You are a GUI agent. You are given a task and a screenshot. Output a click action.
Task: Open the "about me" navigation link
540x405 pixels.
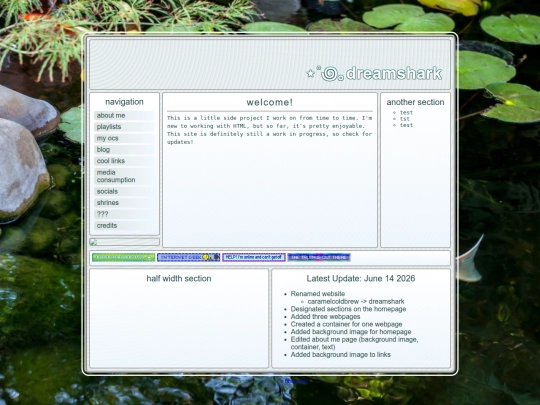pyautogui.click(x=124, y=115)
